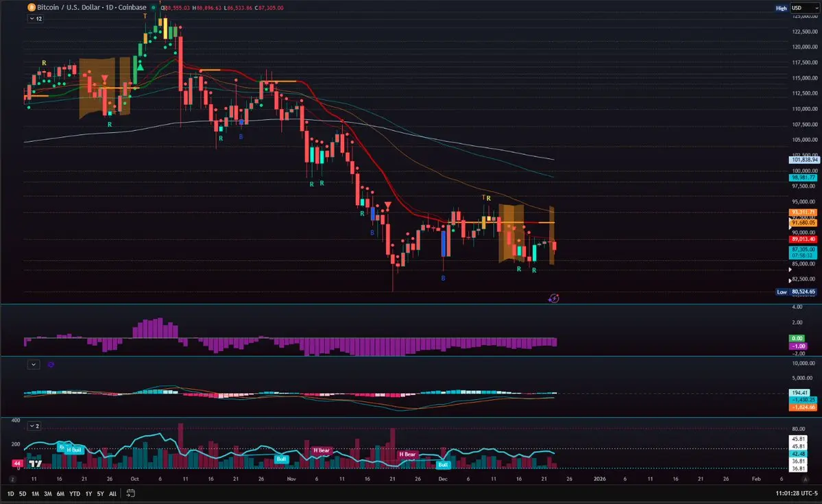
Task: Click the Bull label near December
Action: pyautogui.click(x=443, y=464)
